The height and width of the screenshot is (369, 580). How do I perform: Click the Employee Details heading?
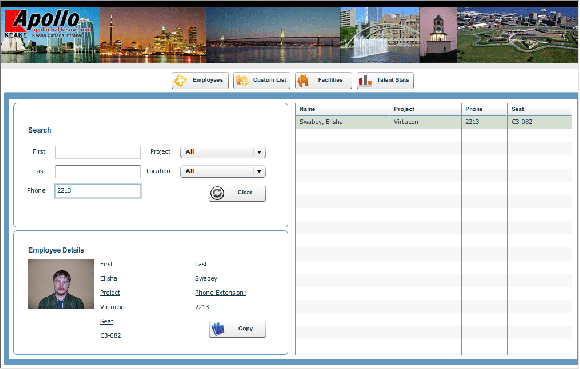56,250
